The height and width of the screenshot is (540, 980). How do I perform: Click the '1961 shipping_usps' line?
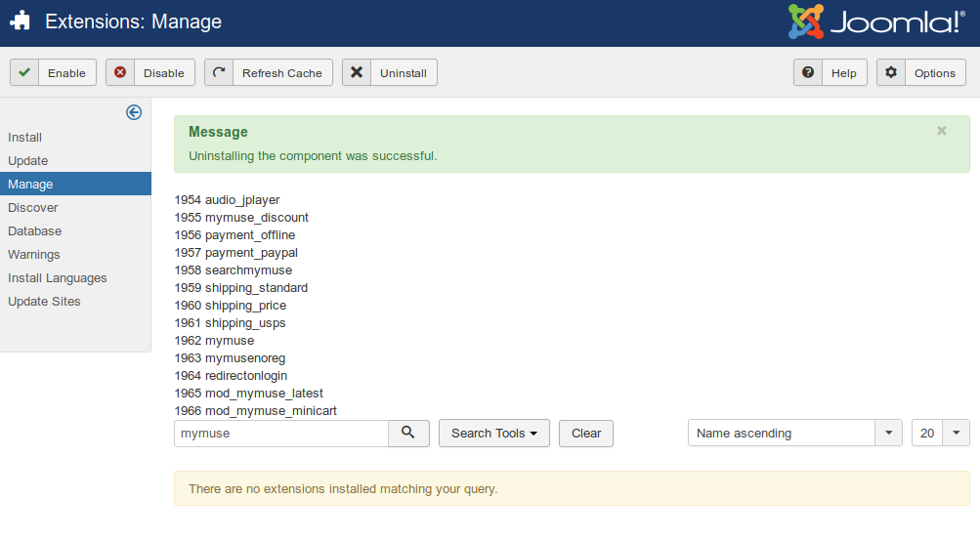230,323
